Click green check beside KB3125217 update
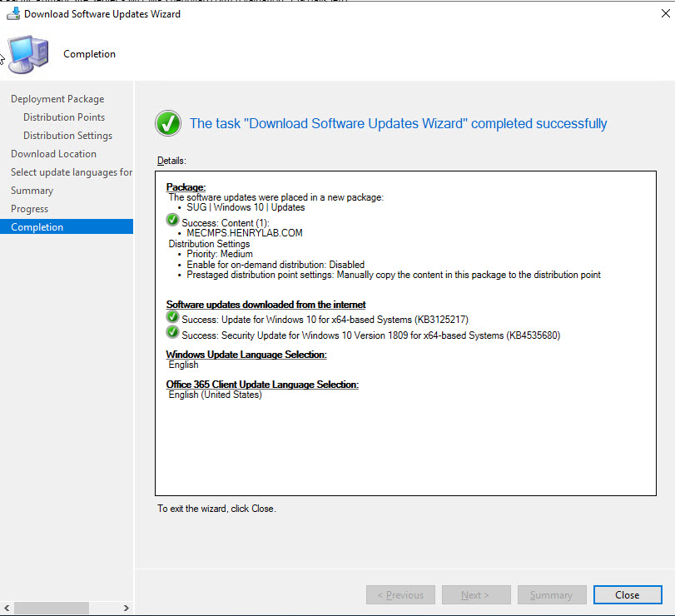Screen dimensions: 675x616 [172, 317]
